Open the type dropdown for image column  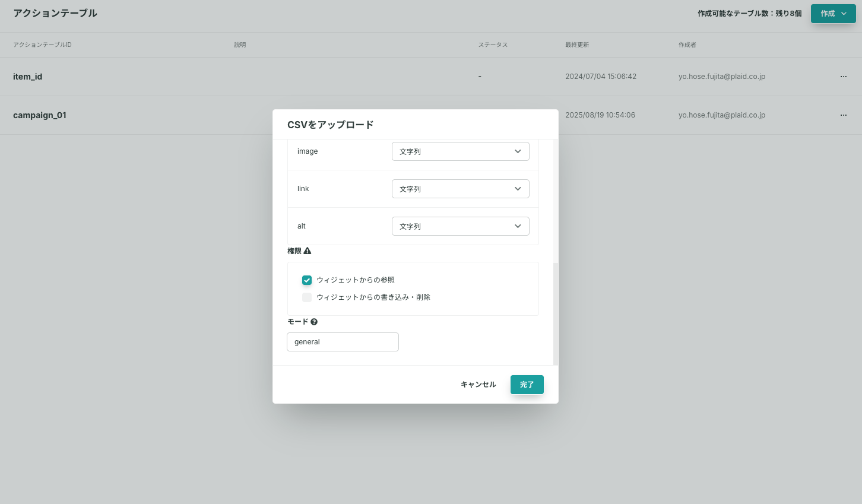click(461, 151)
